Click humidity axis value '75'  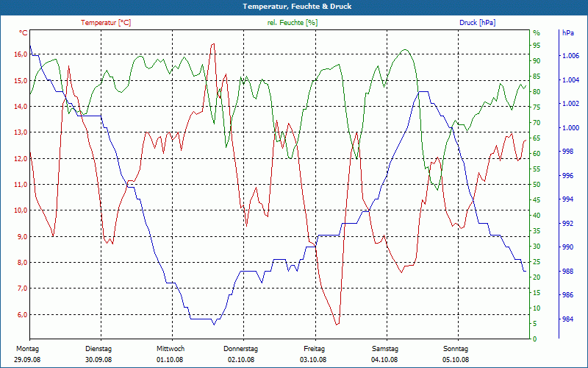[537, 107]
